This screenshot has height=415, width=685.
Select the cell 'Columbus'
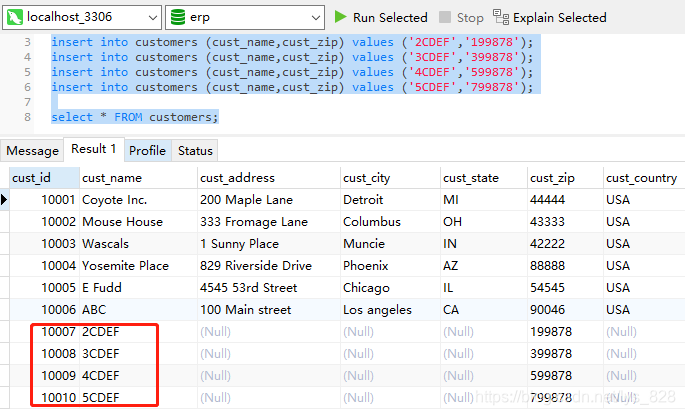[x=390, y=221]
